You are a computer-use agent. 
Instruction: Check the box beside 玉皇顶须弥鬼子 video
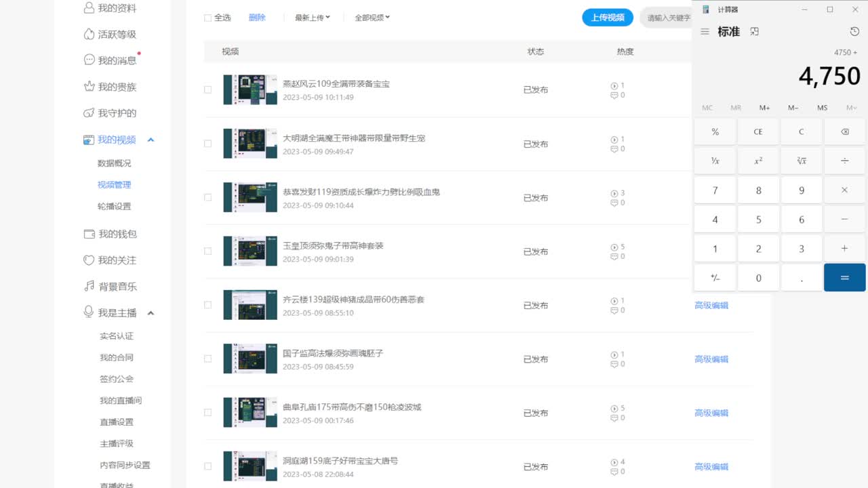208,251
